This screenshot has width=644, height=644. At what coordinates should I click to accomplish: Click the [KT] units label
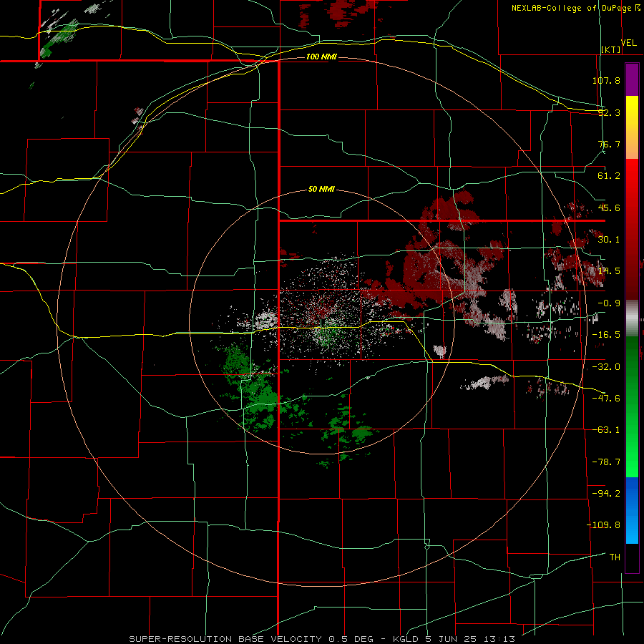(611, 49)
